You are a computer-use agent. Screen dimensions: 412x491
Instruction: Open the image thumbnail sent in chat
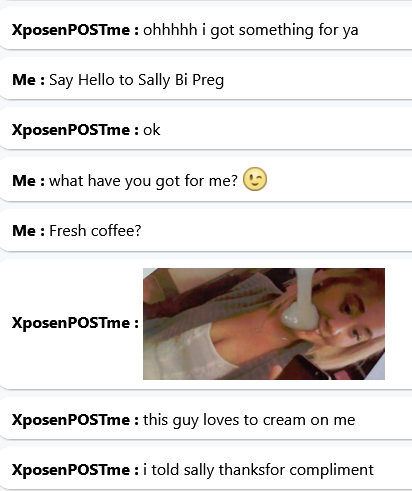pyautogui.click(x=264, y=324)
